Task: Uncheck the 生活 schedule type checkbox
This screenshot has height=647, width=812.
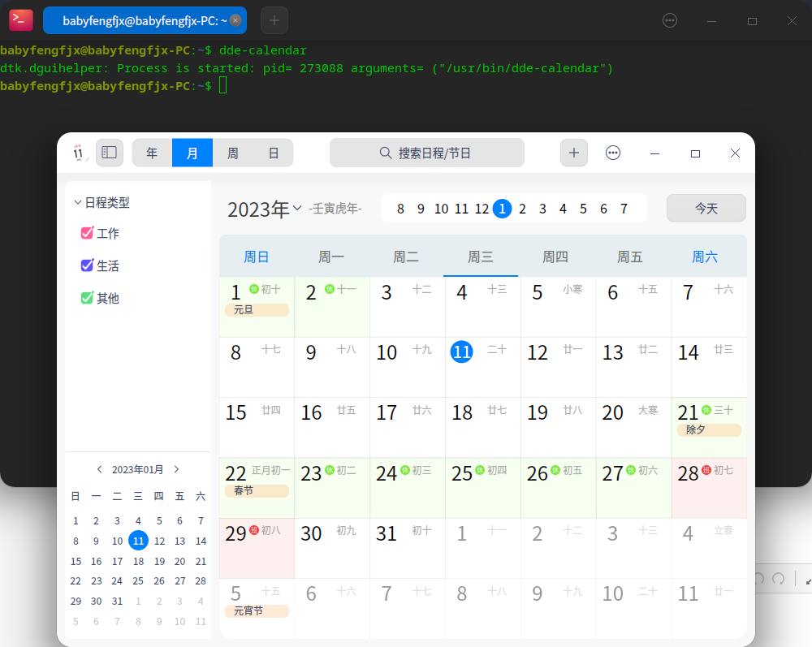Action: click(x=88, y=265)
